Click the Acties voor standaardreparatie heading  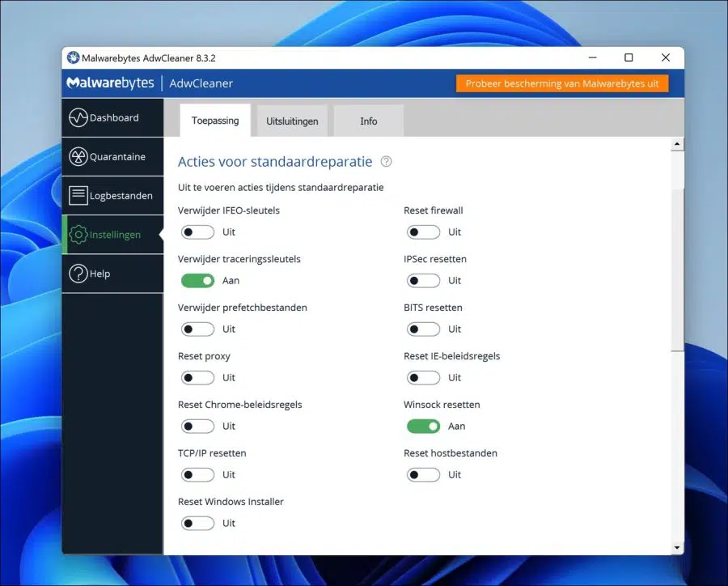pos(275,162)
